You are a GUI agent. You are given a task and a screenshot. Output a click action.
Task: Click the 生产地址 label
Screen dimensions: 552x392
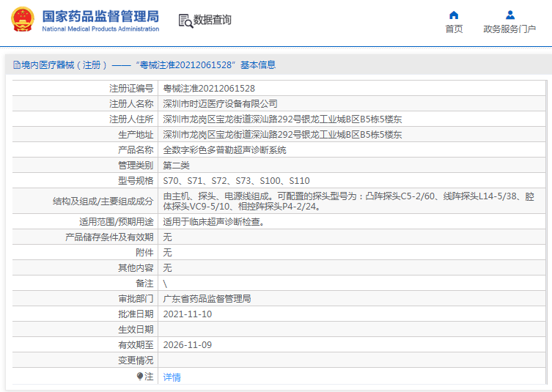coord(136,135)
